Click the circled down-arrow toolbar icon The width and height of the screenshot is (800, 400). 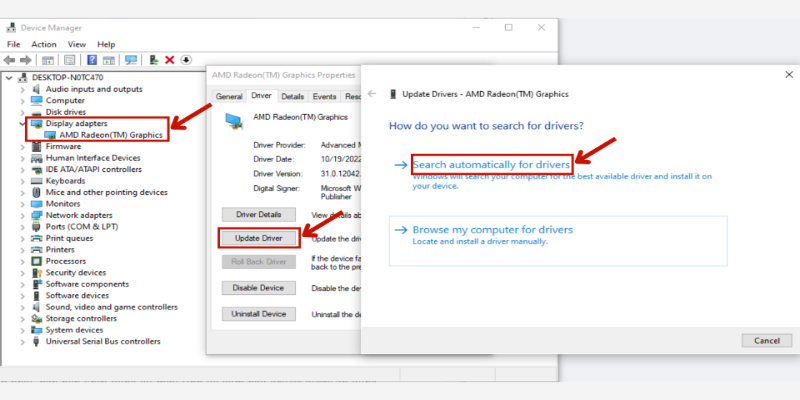(186, 60)
